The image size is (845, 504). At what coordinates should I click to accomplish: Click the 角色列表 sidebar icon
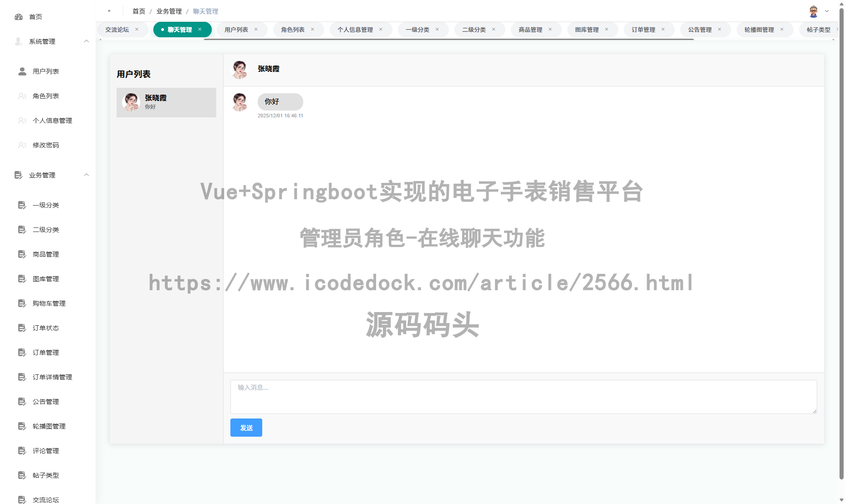22,96
